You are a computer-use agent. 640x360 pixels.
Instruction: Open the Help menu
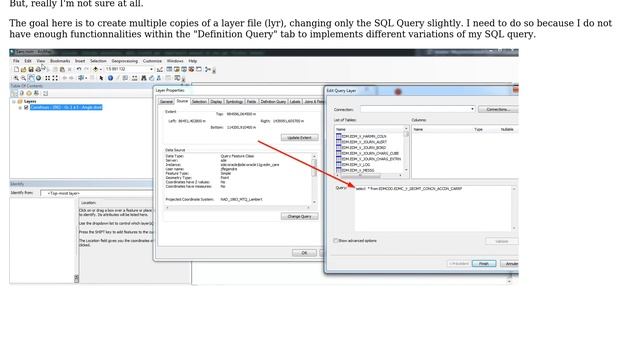pos(193,61)
